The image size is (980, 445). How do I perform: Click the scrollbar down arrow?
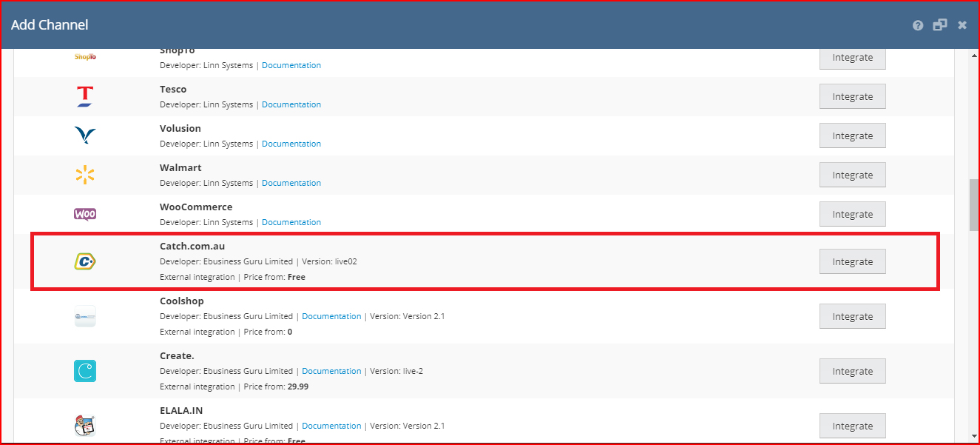click(973, 437)
